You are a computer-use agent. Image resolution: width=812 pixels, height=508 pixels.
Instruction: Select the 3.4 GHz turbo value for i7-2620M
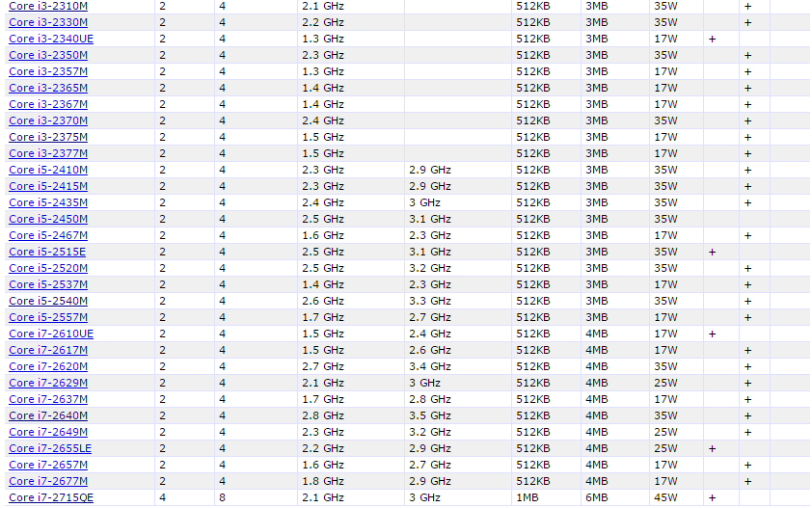(430, 366)
